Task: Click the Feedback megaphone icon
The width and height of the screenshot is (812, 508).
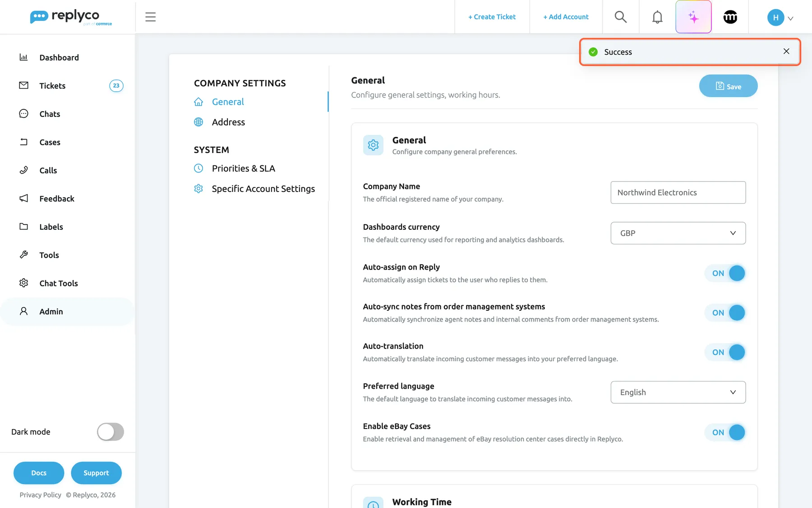Action: tap(24, 198)
